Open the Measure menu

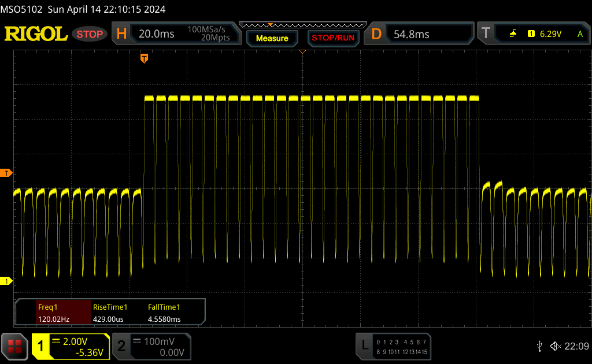click(272, 39)
